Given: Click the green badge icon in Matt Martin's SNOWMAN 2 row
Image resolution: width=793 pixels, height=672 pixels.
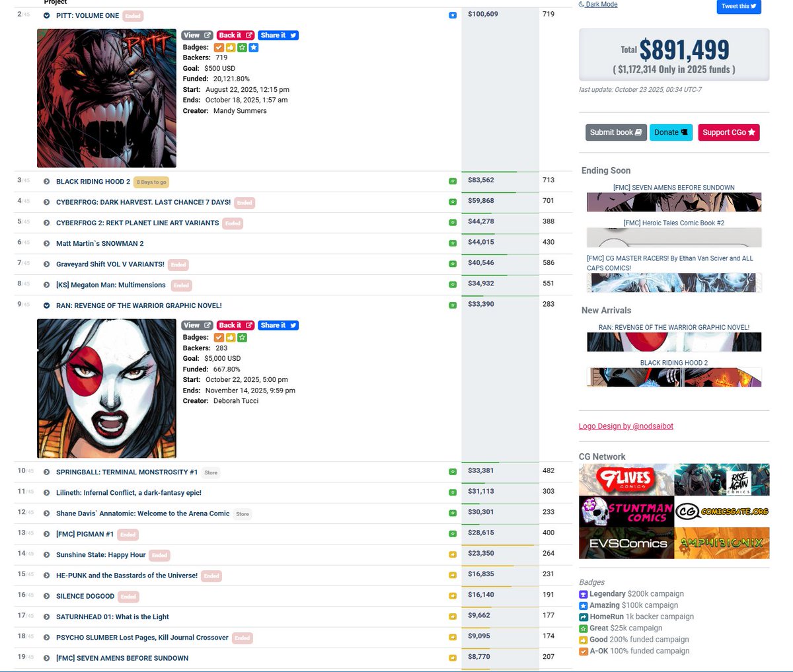Looking at the screenshot, I should pos(453,243).
